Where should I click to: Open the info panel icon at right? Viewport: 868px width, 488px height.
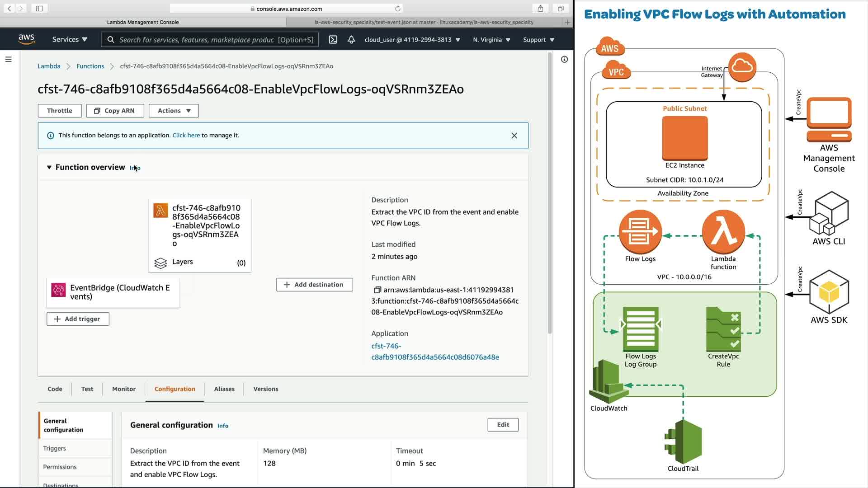click(x=564, y=59)
